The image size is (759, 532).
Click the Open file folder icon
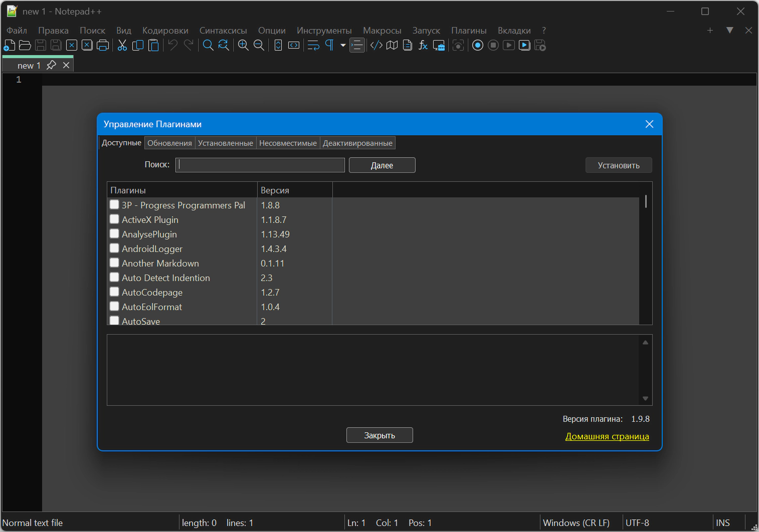[x=25, y=46]
